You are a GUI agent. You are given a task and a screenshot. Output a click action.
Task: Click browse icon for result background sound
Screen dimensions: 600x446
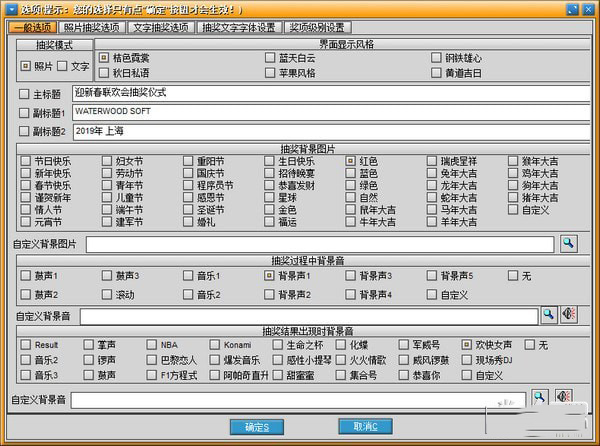pyautogui.click(x=540, y=398)
